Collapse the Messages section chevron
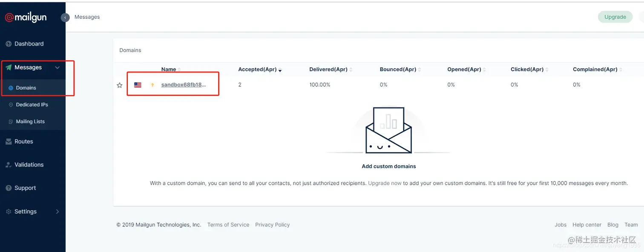644x252 pixels. click(57, 67)
